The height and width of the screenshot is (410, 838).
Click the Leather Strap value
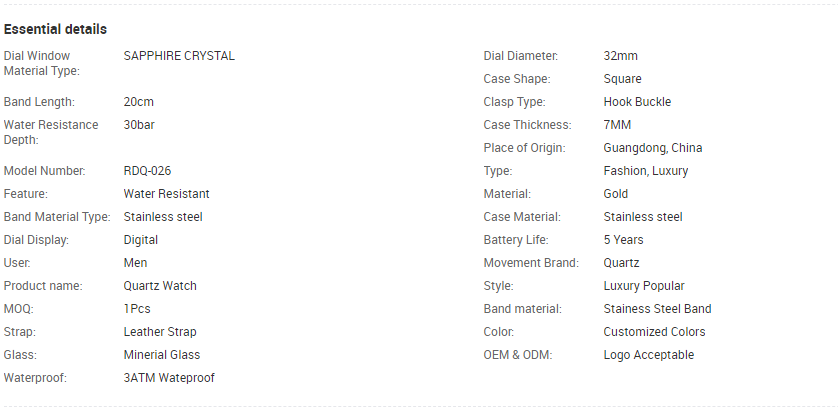(x=160, y=332)
